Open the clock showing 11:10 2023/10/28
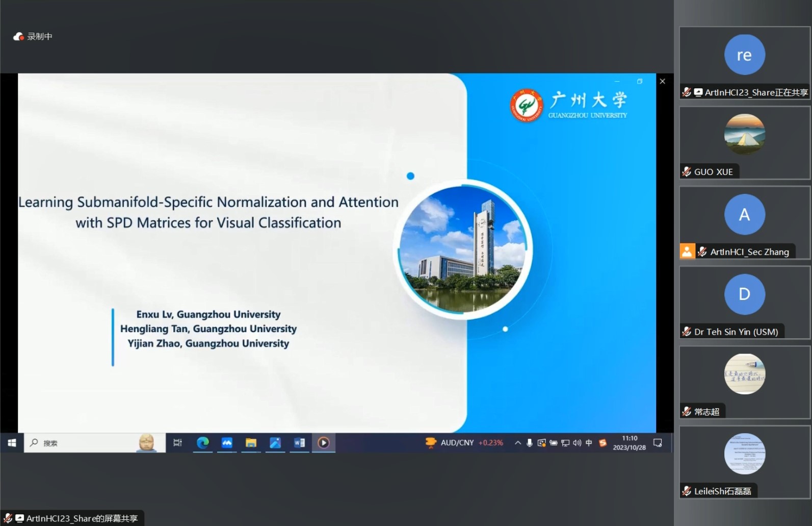 630,443
